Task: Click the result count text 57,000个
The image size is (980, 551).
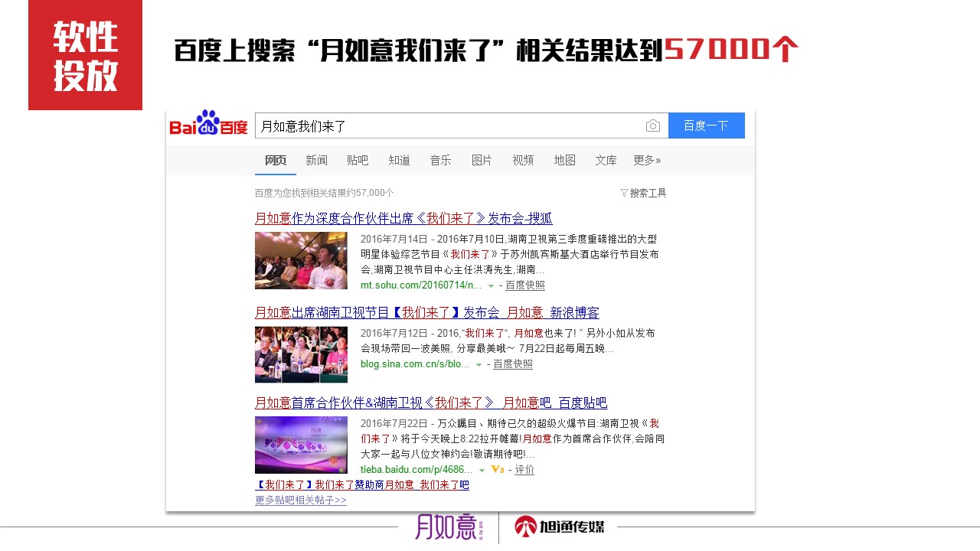Action: [x=374, y=193]
